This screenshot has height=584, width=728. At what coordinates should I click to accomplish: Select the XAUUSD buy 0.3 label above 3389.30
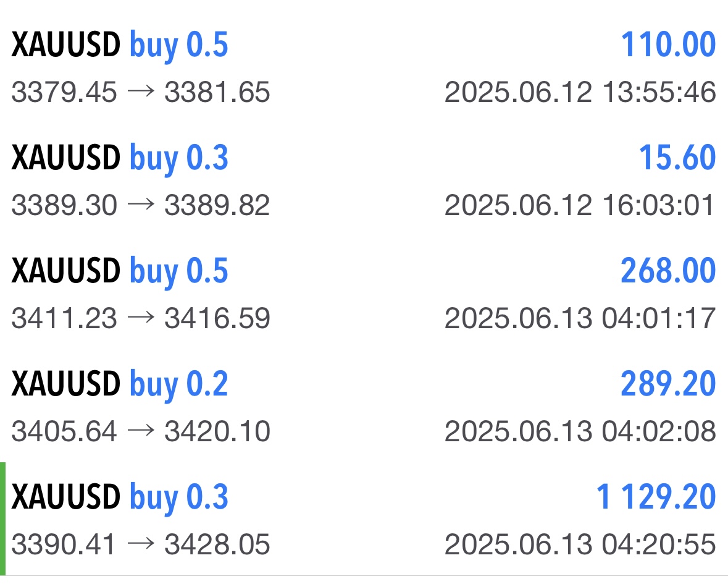[x=120, y=158]
